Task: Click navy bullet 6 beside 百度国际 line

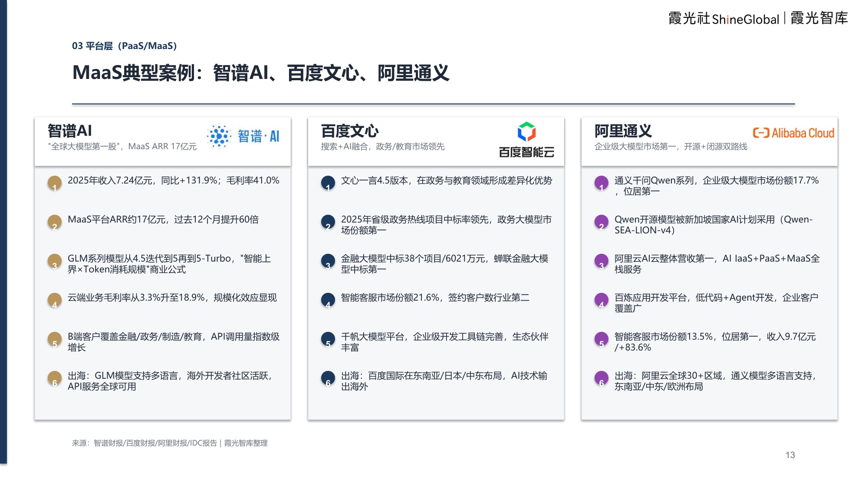Action: point(328,378)
